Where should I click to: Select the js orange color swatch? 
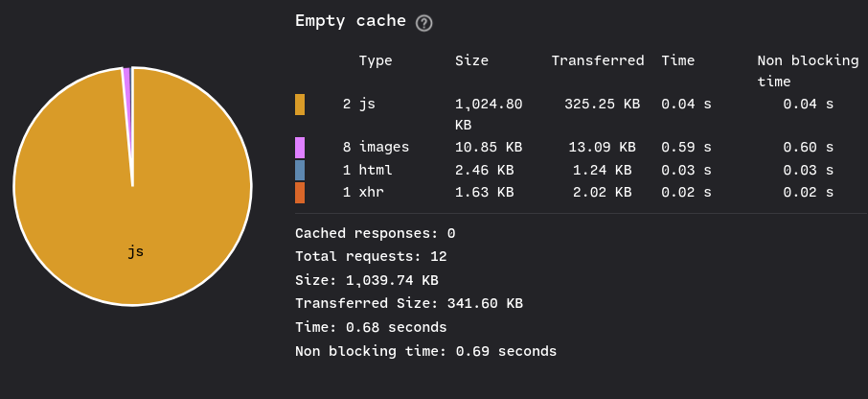tap(300, 105)
